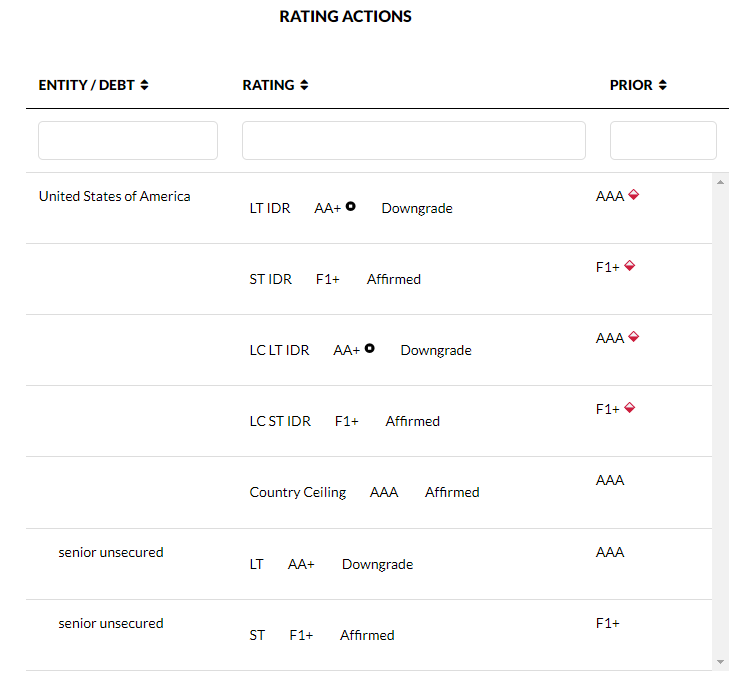The height and width of the screenshot is (679, 754).
Task: Click the RATING ACTIONS heading
Action: [345, 16]
